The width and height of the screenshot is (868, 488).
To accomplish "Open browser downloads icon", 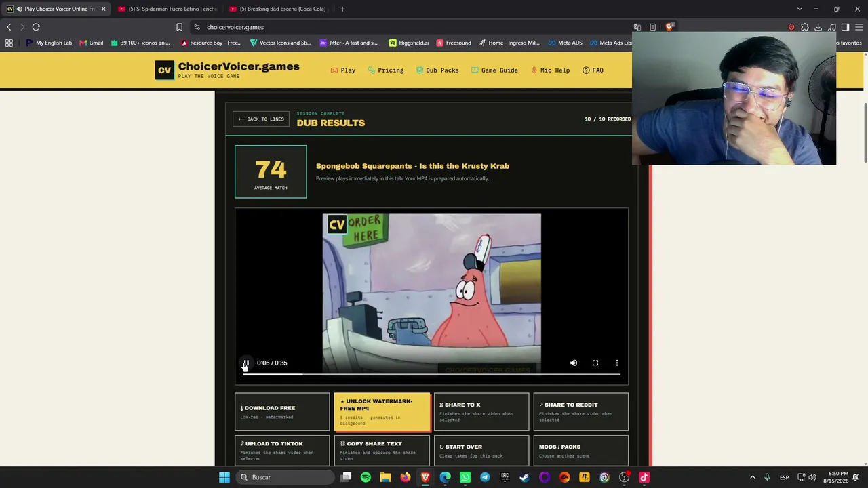I will coord(818,27).
